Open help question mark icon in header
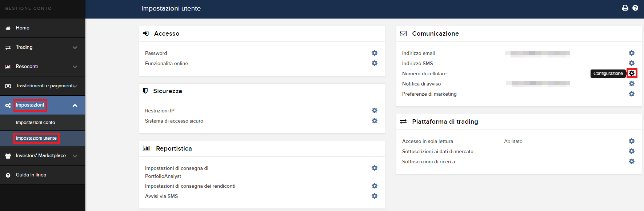Image resolution: width=644 pixels, height=211 pixels. pyautogui.click(x=635, y=8)
